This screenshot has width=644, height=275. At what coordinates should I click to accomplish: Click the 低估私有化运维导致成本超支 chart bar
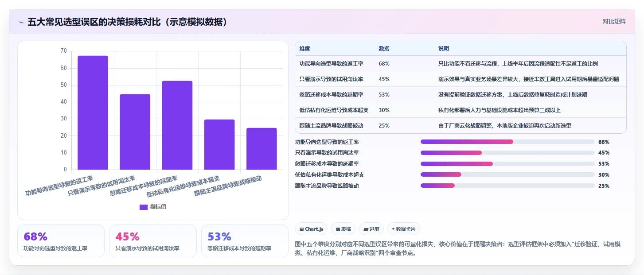coord(219,144)
